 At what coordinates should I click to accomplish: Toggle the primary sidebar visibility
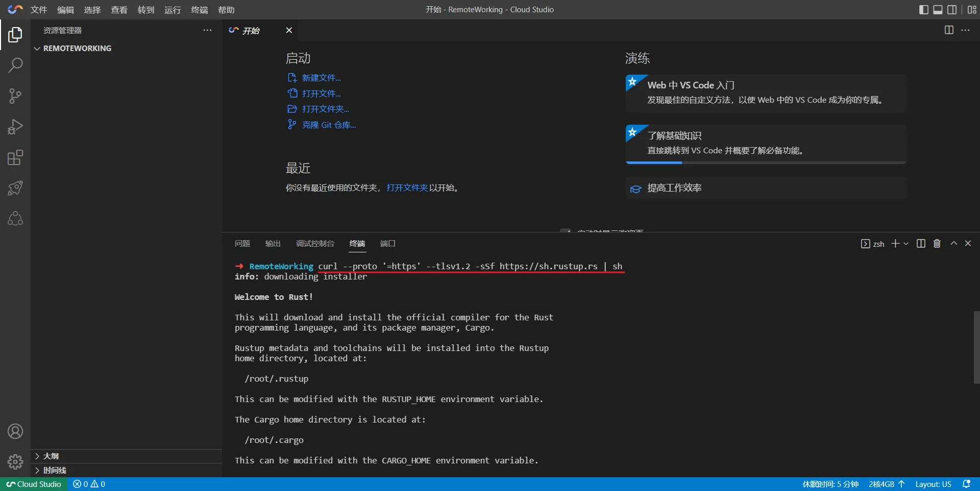(x=923, y=9)
